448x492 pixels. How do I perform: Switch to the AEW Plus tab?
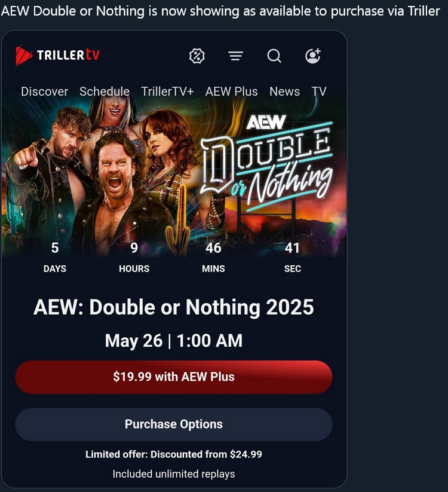pos(232,91)
